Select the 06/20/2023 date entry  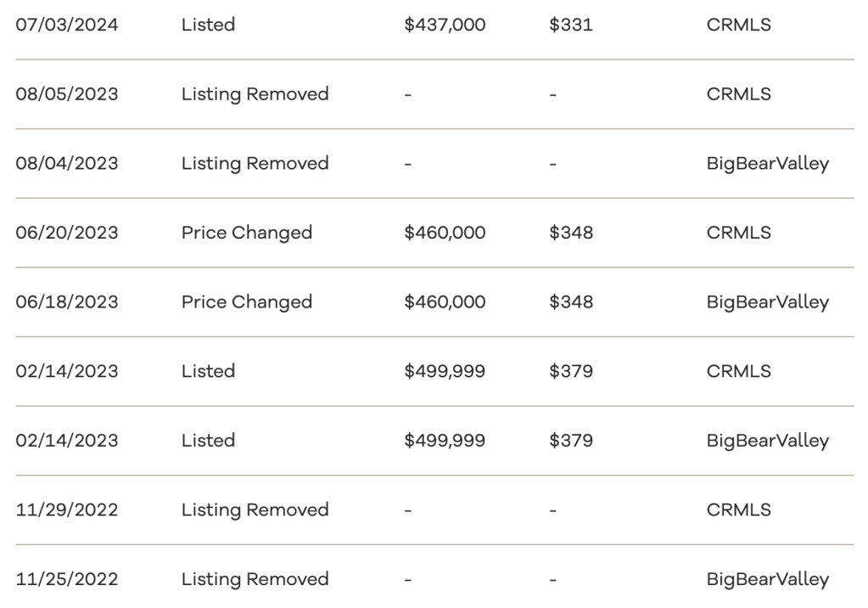[68, 233]
